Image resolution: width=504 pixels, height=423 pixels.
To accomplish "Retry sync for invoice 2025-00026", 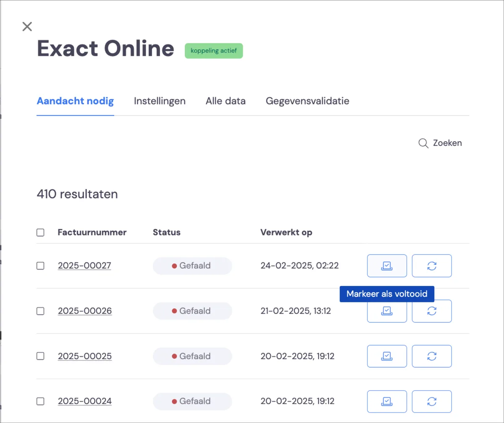I will 432,311.
